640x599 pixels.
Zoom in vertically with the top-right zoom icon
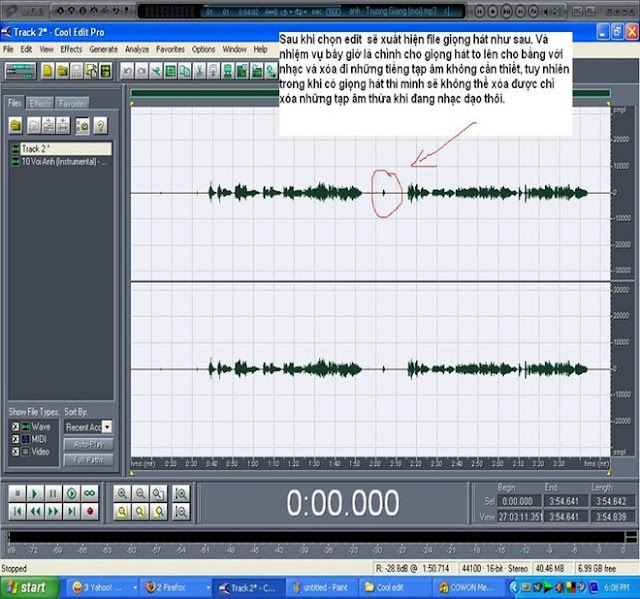(x=181, y=494)
